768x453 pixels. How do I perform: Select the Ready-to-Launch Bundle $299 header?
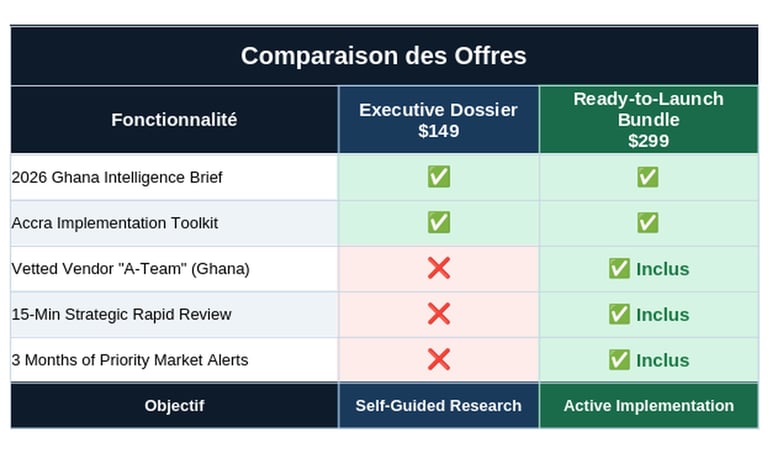648,120
